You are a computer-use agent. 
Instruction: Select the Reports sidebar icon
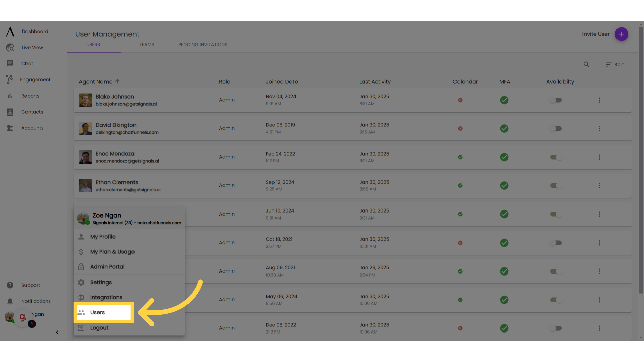10,96
